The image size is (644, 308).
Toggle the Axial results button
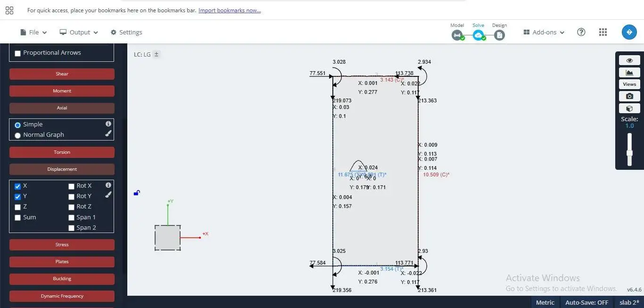(62, 108)
